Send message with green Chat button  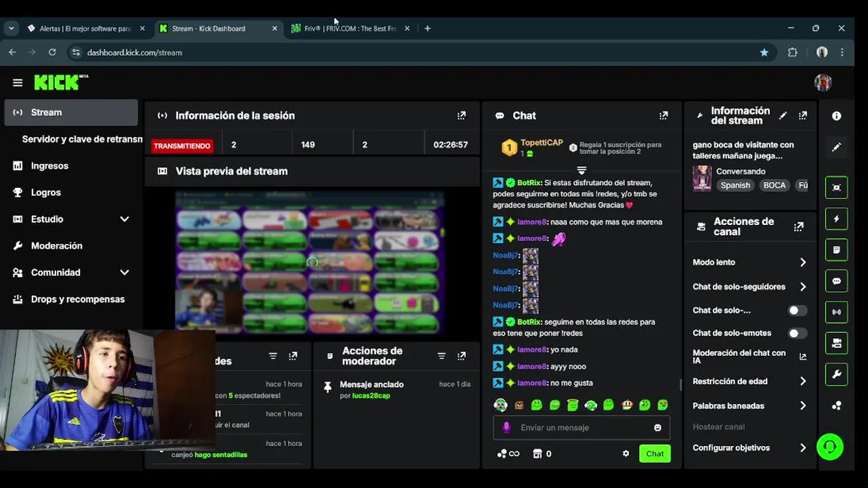pyautogui.click(x=655, y=453)
